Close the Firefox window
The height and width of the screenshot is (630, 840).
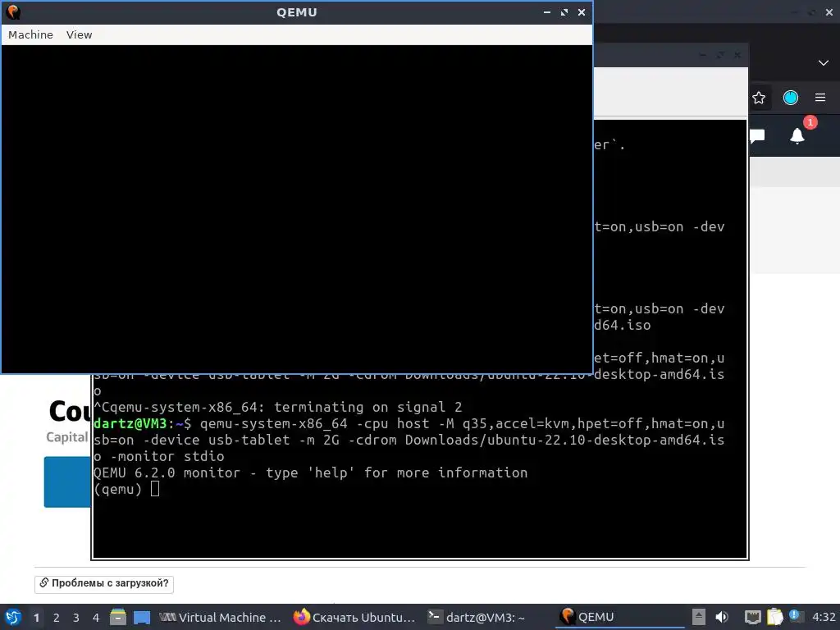click(x=829, y=11)
